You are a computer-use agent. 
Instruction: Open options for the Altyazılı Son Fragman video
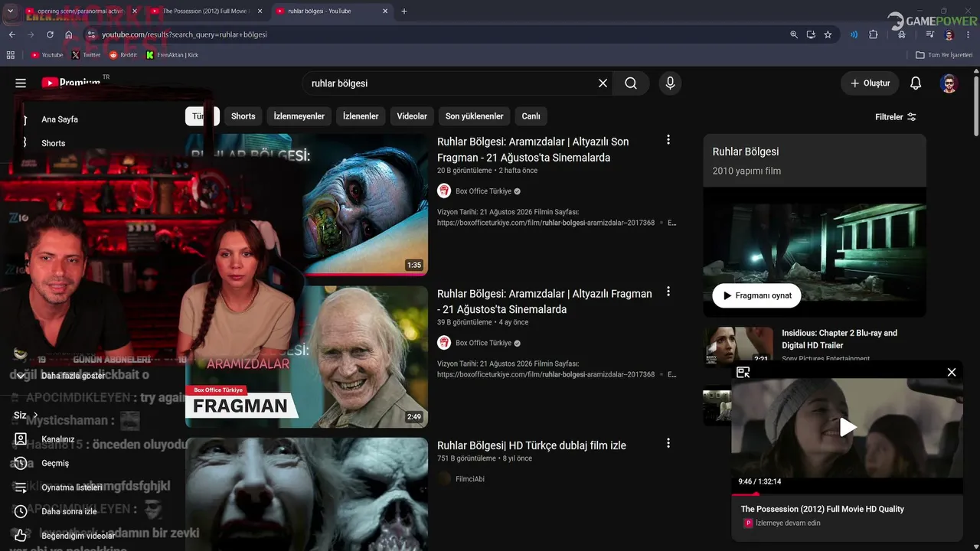[x=668, y=140]
